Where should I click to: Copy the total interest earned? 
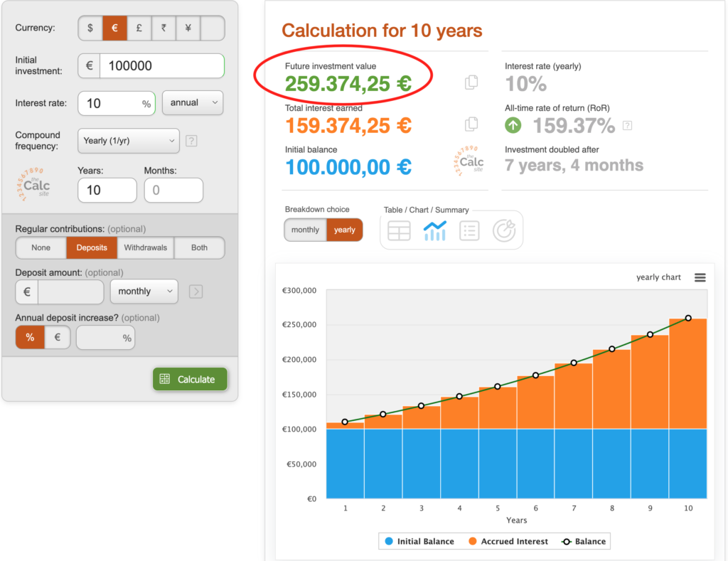coord(471,124)
